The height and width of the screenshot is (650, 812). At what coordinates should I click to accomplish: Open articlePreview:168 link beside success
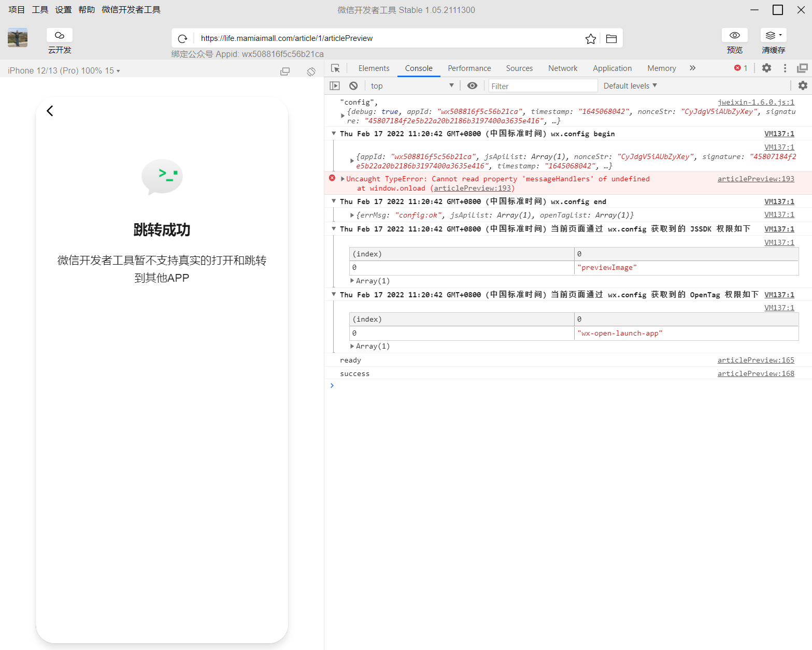point(756,373)
